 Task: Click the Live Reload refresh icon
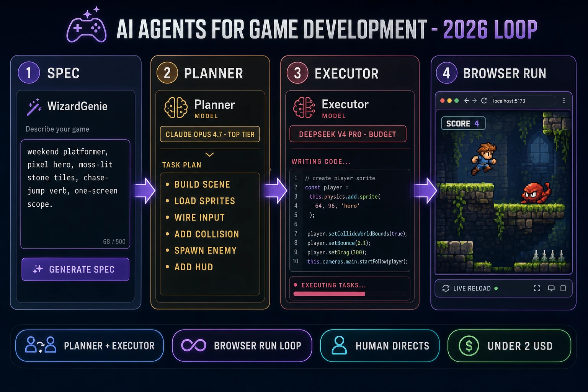[446, 288]
